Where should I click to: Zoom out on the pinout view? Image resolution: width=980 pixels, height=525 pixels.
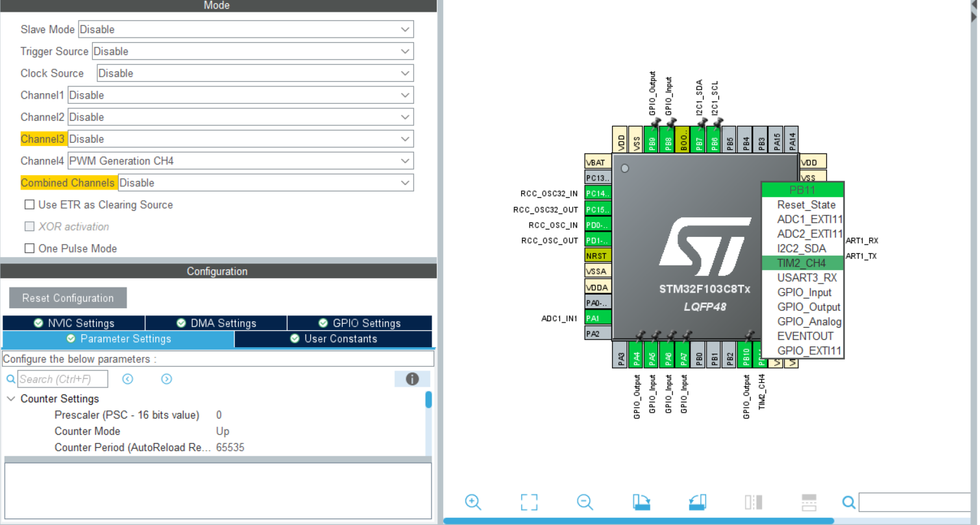point(585,502)
